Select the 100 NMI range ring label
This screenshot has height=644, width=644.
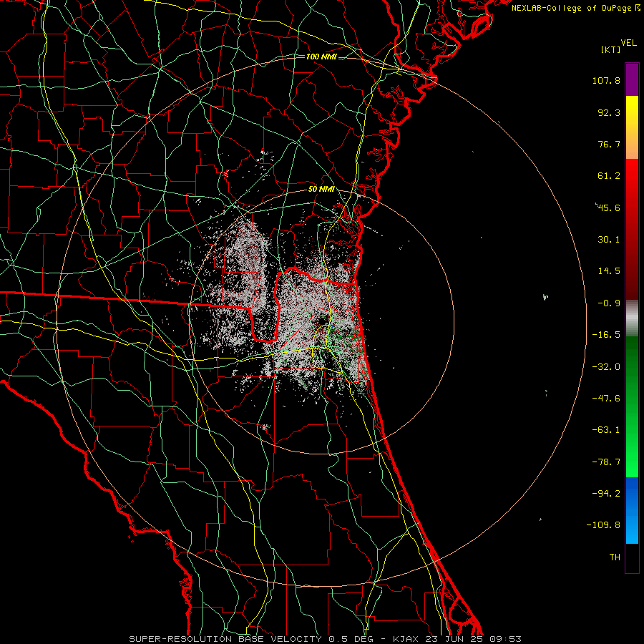coord(321,57)
